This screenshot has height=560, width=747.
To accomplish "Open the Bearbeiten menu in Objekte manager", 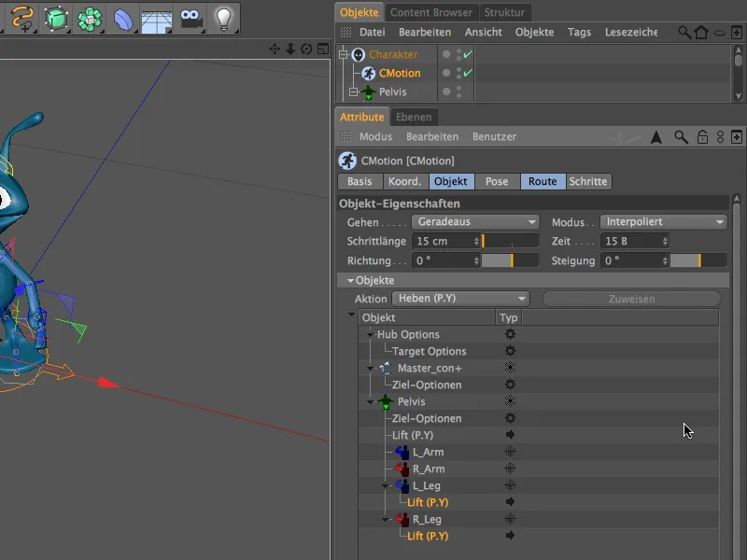I will click(x=425, y=33).
